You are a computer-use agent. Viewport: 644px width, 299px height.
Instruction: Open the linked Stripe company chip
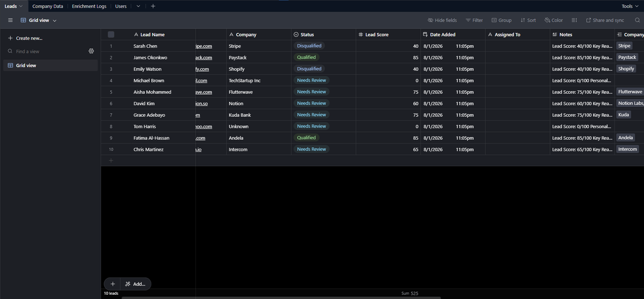click(x=624, y=46)
